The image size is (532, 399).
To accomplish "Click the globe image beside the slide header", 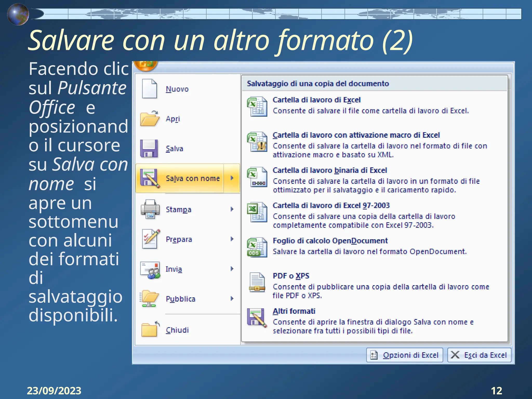I will (x=18, y=14).
